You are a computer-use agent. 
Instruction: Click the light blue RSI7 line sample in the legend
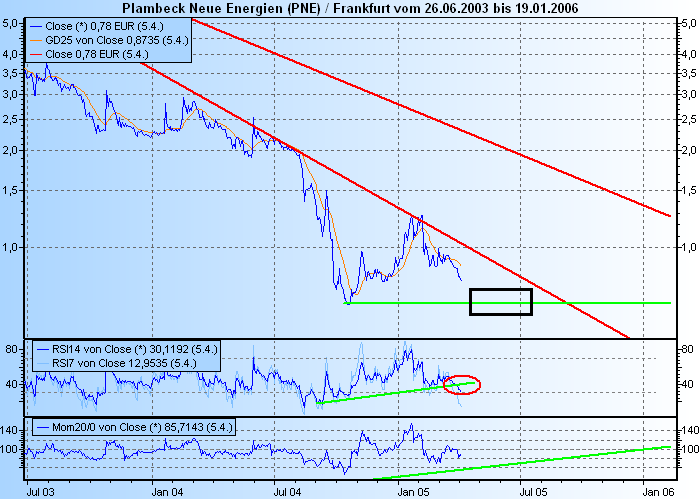(42, 363)
